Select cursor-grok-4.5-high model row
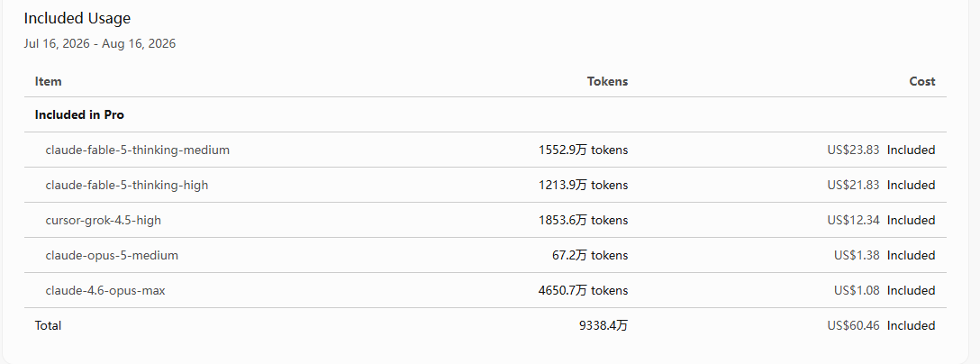 [485, 220]
